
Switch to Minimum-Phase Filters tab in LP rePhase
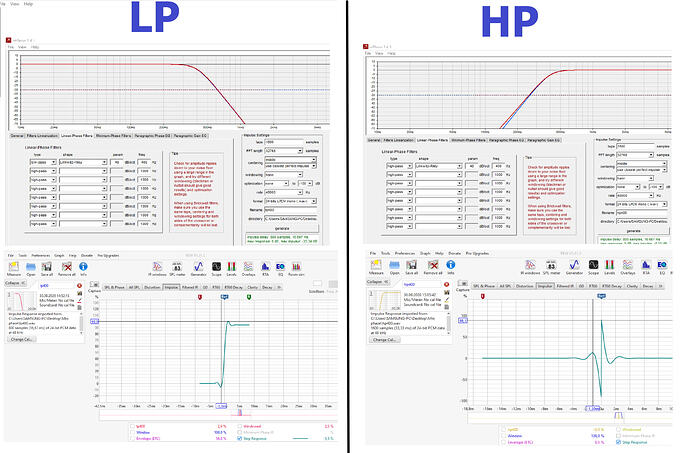pyautogui.click(x=113, y=136)
